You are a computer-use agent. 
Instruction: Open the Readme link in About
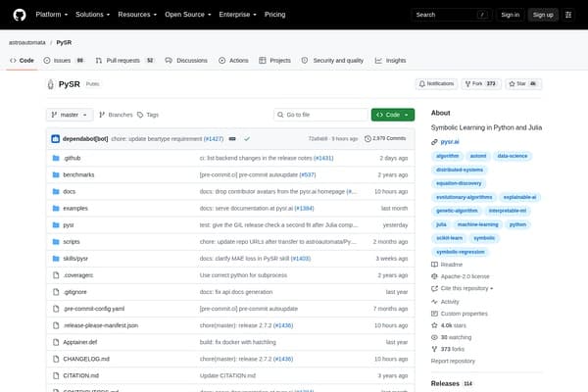point(447,265)
